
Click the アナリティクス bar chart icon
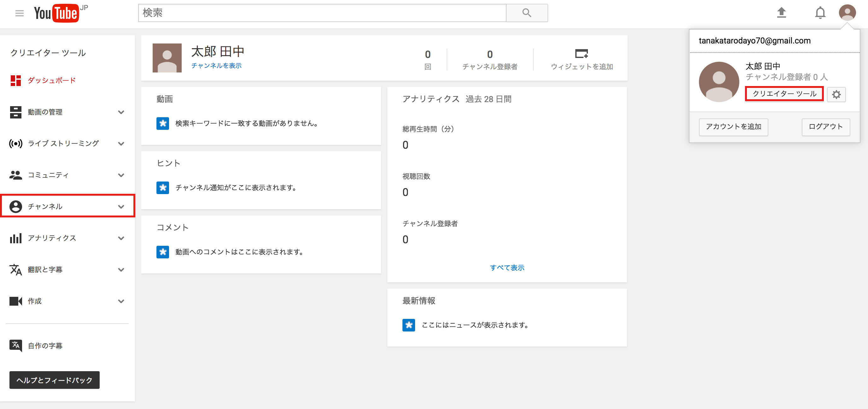(x=15, y=238)
